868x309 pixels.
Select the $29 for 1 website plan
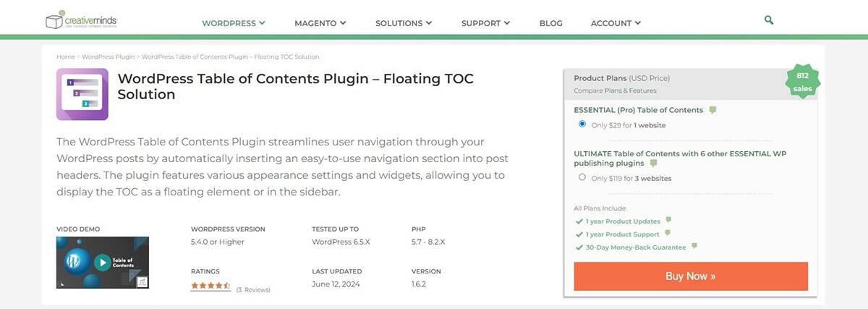[582, 124]
